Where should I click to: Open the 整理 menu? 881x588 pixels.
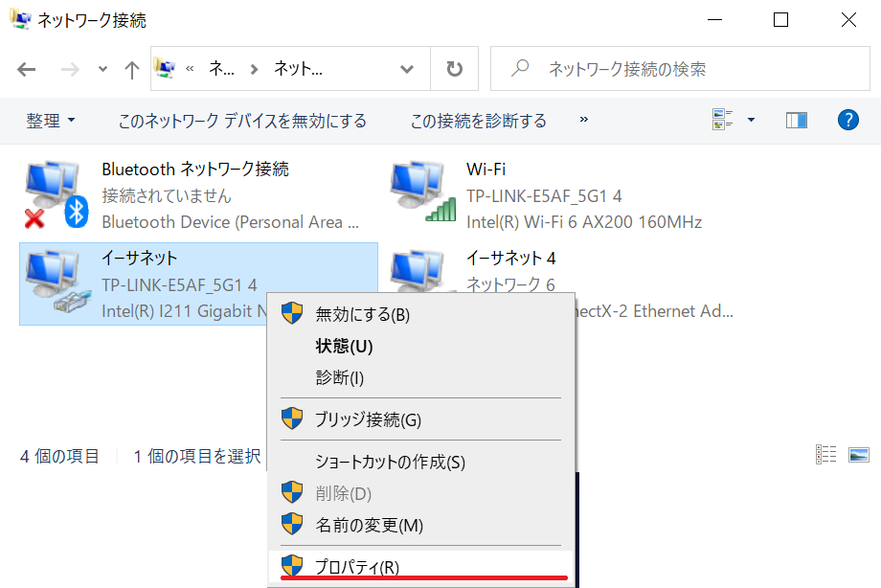click(51, 121)
